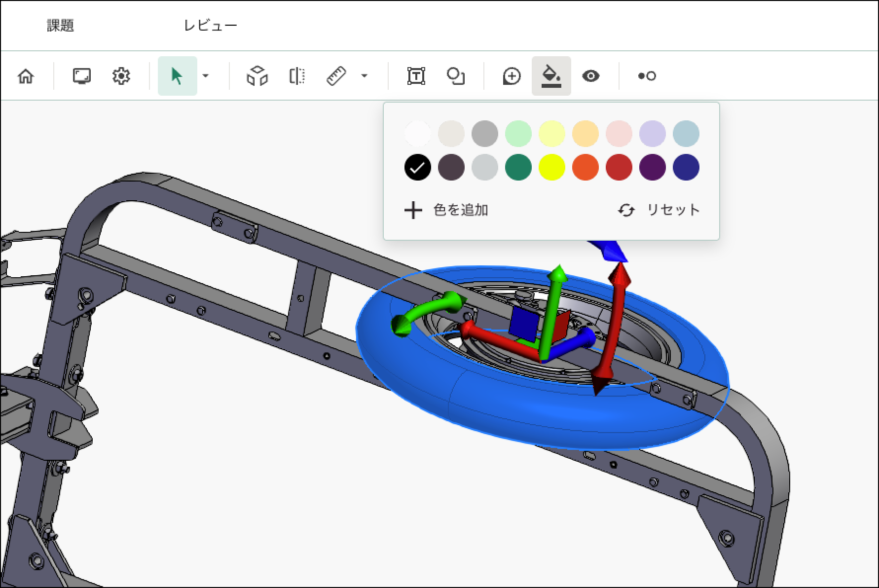
Task: Expand the selection tool dropdown arrow
Action: 206,76
